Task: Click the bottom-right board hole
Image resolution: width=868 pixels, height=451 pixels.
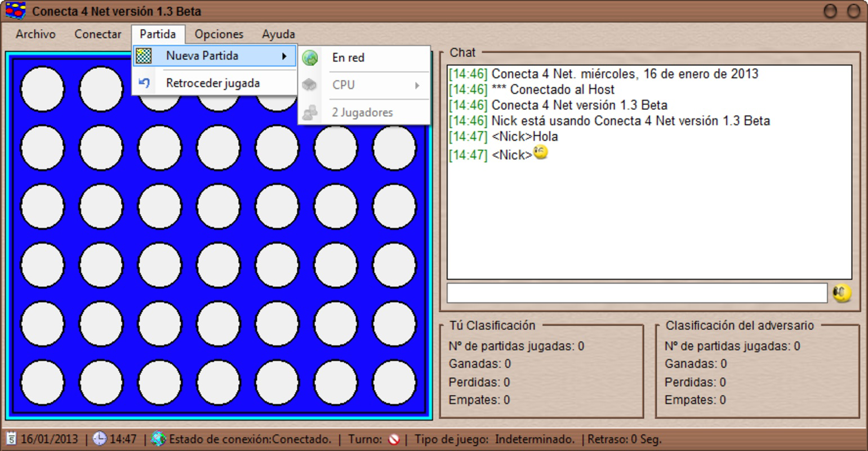Action: pos(394,382)
